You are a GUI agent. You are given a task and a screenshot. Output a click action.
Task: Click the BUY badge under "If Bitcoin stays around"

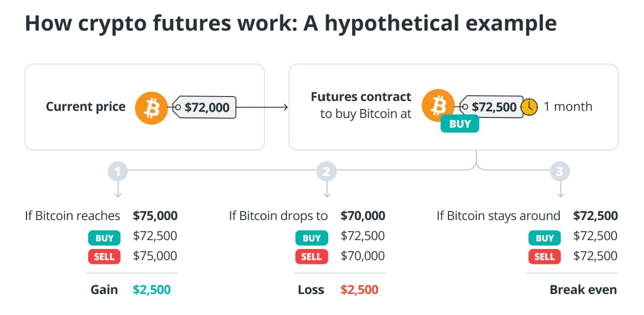click(544, 237)
